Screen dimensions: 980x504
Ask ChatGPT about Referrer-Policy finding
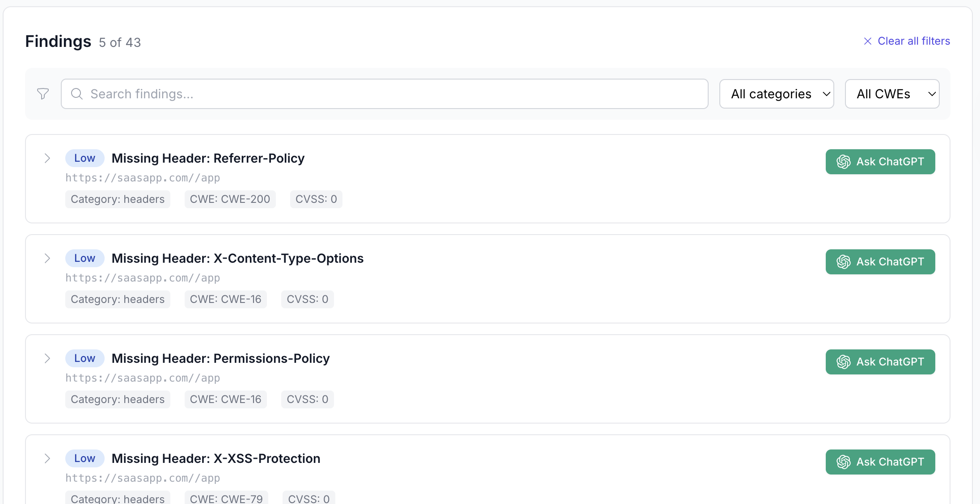(x=880, y=162)
